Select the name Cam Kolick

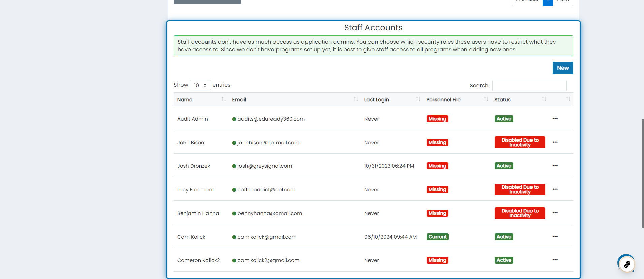pos(191,237)
